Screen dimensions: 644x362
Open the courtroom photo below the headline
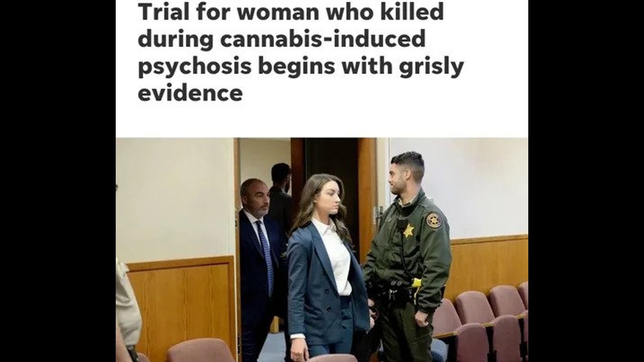point(322,250)
